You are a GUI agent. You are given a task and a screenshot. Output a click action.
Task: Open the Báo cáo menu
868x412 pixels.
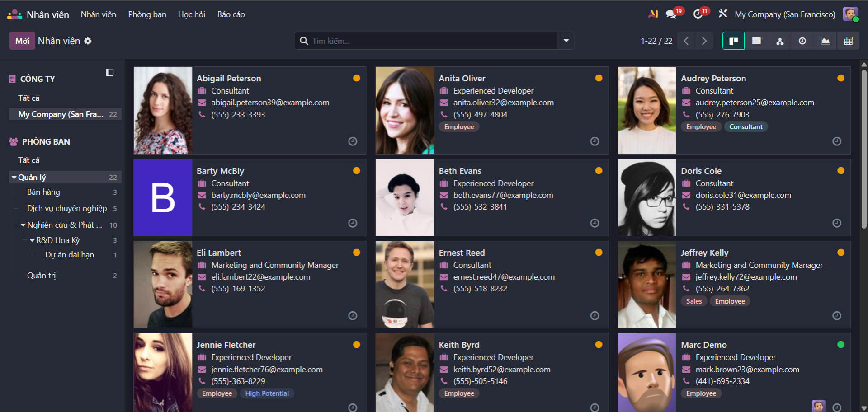pos(231,14)
